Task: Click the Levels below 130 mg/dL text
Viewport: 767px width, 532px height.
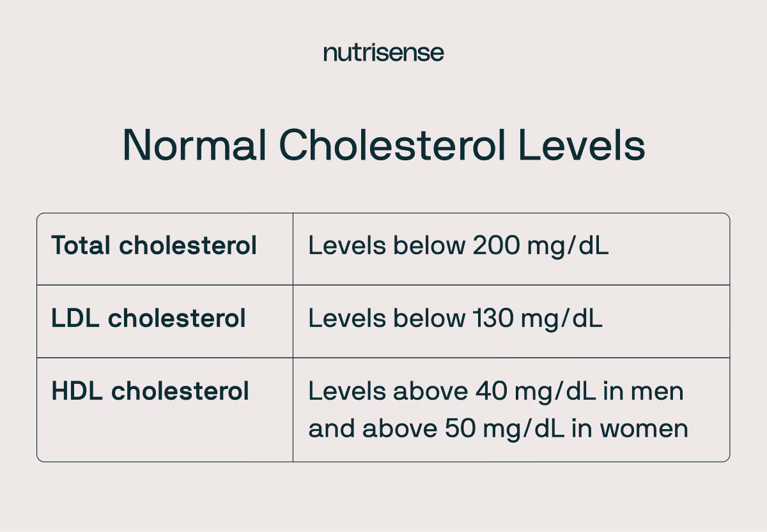Action: pyautogui.click(x=455, y=319)
